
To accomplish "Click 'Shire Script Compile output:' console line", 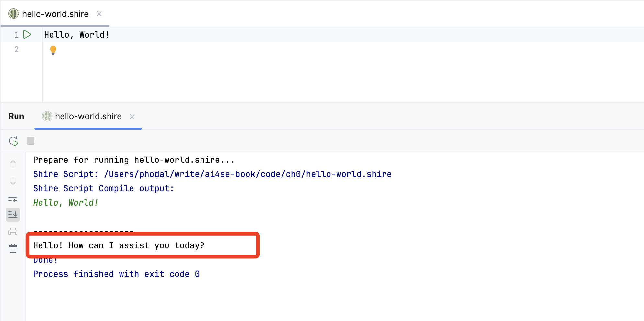I will point(104,188).
